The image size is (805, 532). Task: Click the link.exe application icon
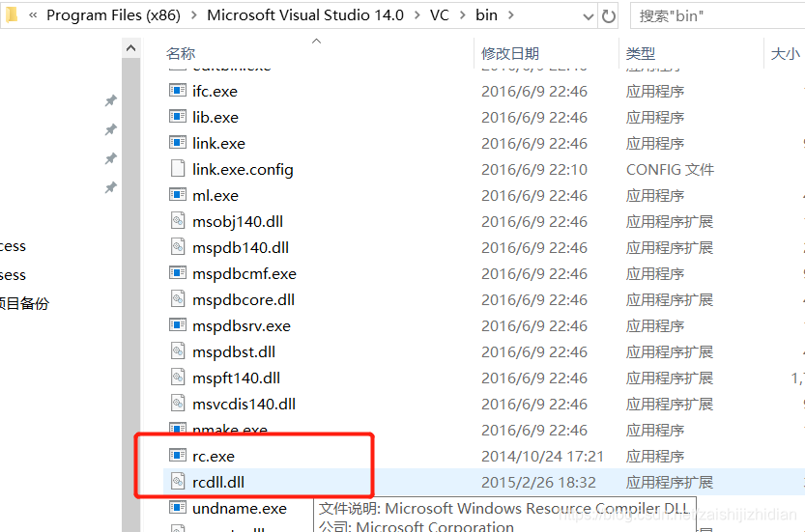click(x=178, y=143)
